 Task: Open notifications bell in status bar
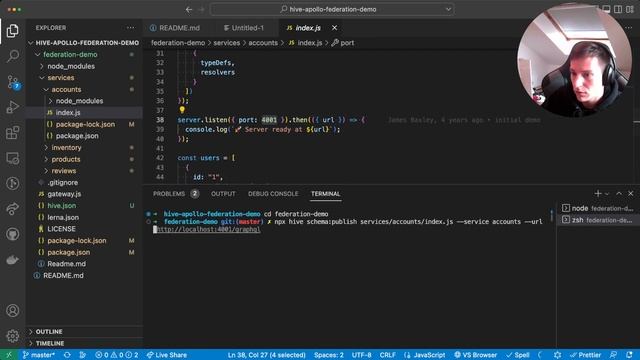(x=629, y=355)
